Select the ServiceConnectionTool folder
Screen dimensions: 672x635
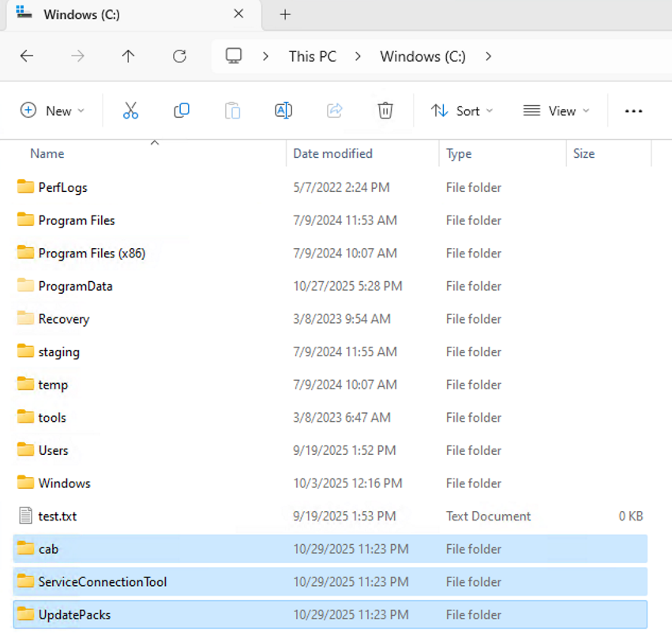[x=103, y=582]
